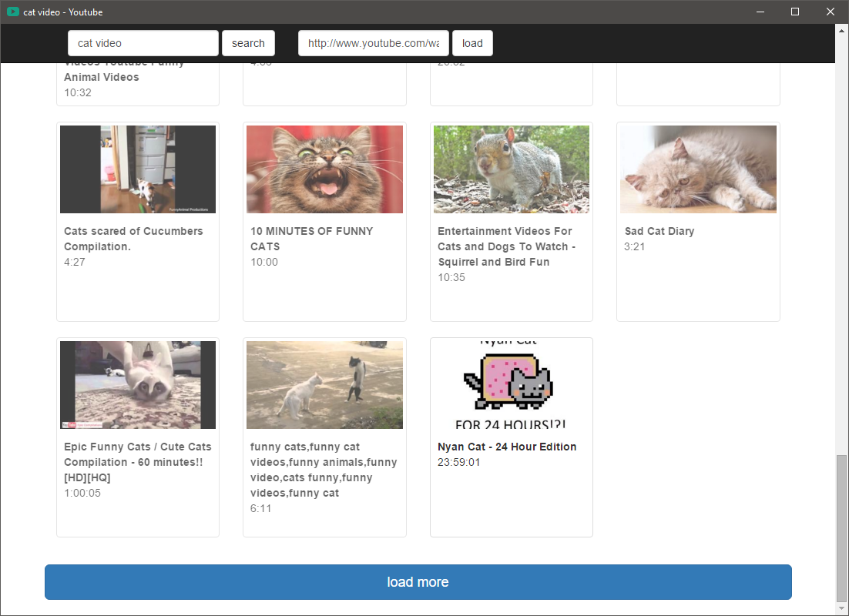Click the '23:59:01' duration text
The width and height of the screenshot is (849, 616).
(458, 462)
